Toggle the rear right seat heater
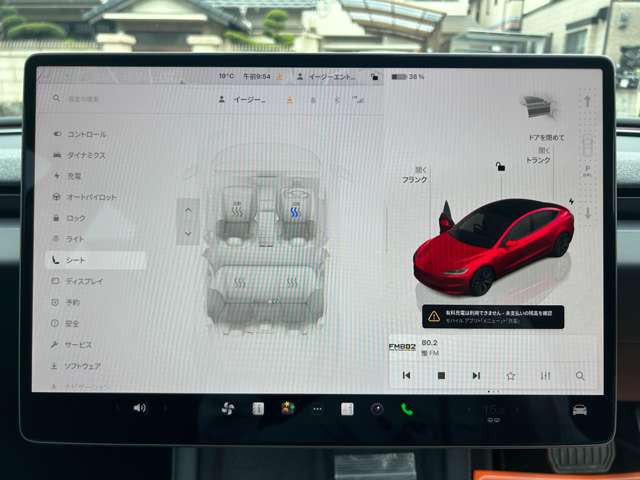This screenshot has width=640, height=480. (292, 282)
